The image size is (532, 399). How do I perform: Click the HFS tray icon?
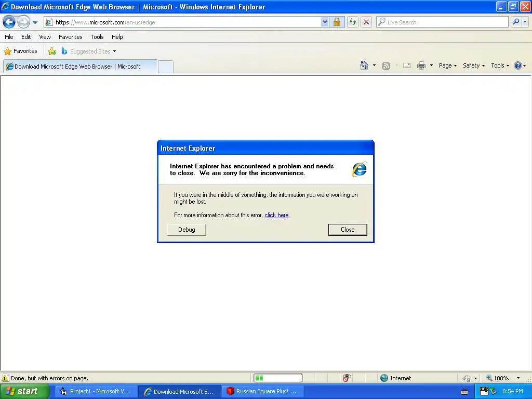point(484,391)
